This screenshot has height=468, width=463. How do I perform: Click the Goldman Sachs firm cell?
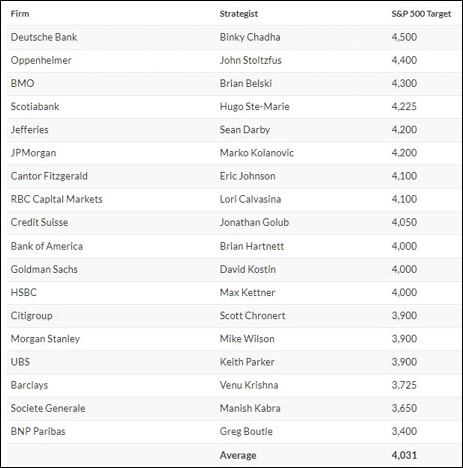click(x=44, y=269)
